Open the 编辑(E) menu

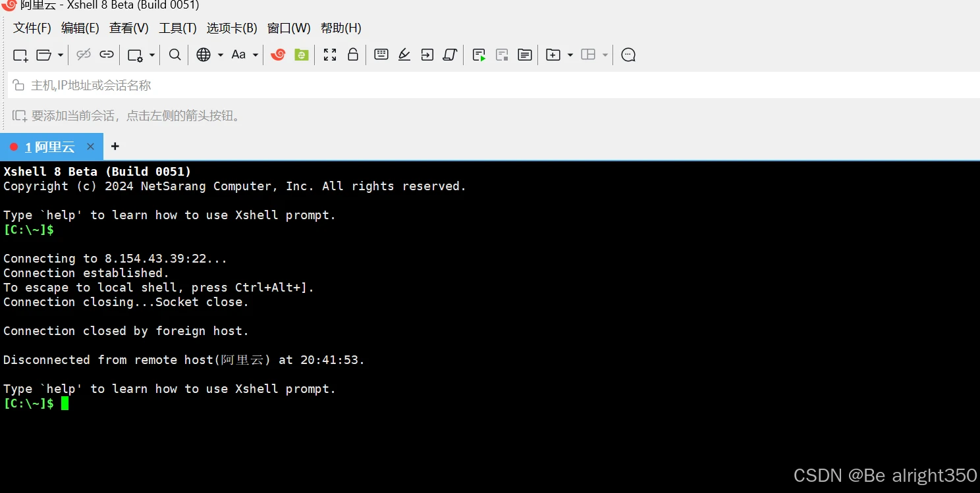tap(80, 28)
